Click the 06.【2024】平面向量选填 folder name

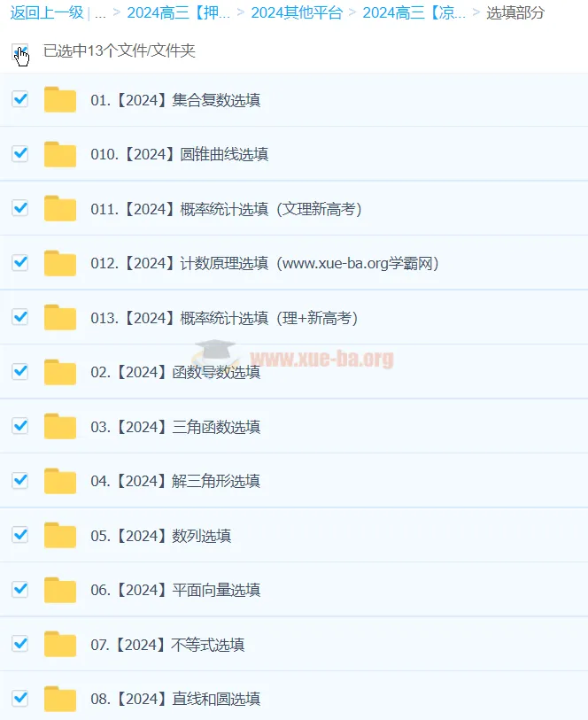tap(175, 590)
